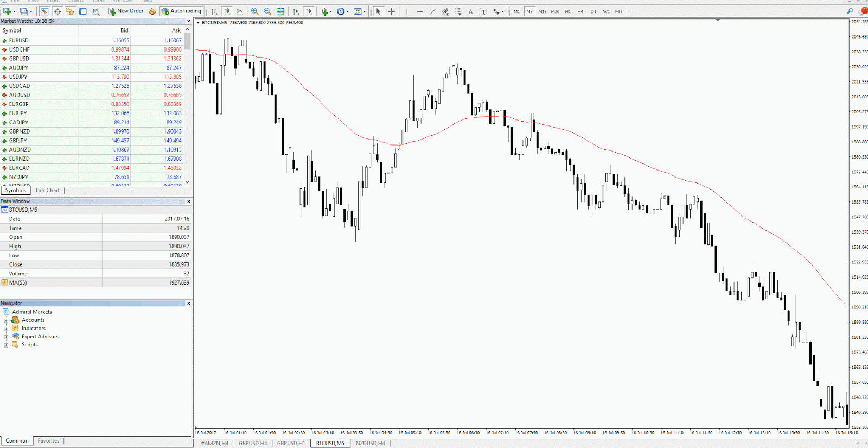This screenshot has width=868, height=448.
Task: Select the Symbols tab in Market Watch
Action: click(16, 190)
